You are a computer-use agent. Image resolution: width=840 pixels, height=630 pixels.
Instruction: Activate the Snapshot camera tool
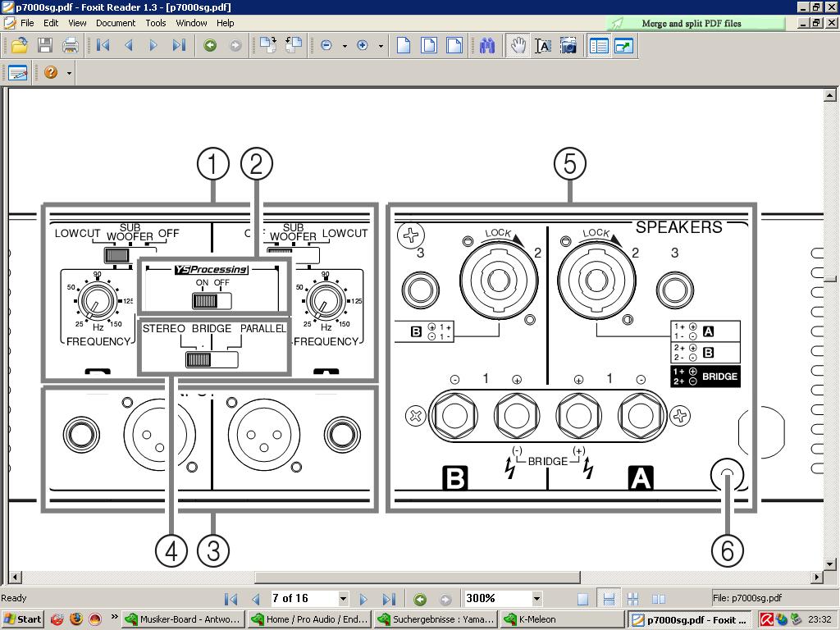click(x=568, y=46)
